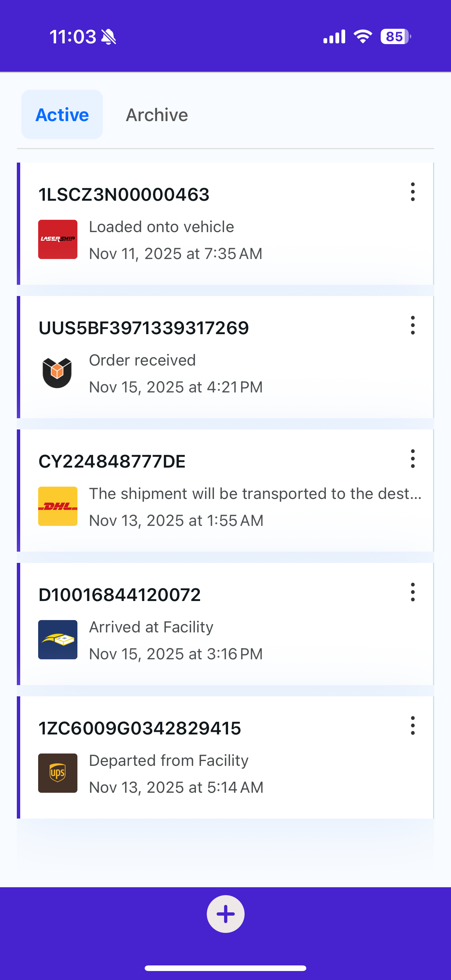
Task: Tap the battery indicator showing 85
Action: pyautogui.click(x=395, y=37)
